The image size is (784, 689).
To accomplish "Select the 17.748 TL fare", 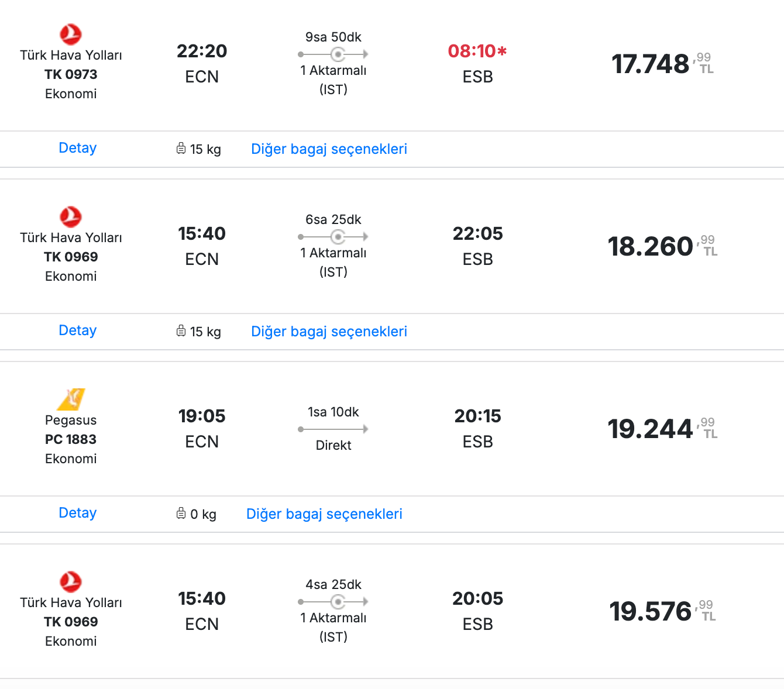I will [662, 64].
